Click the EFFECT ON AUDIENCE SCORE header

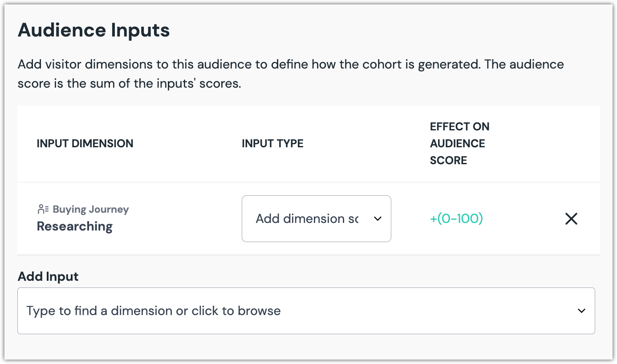click(459, 143)
